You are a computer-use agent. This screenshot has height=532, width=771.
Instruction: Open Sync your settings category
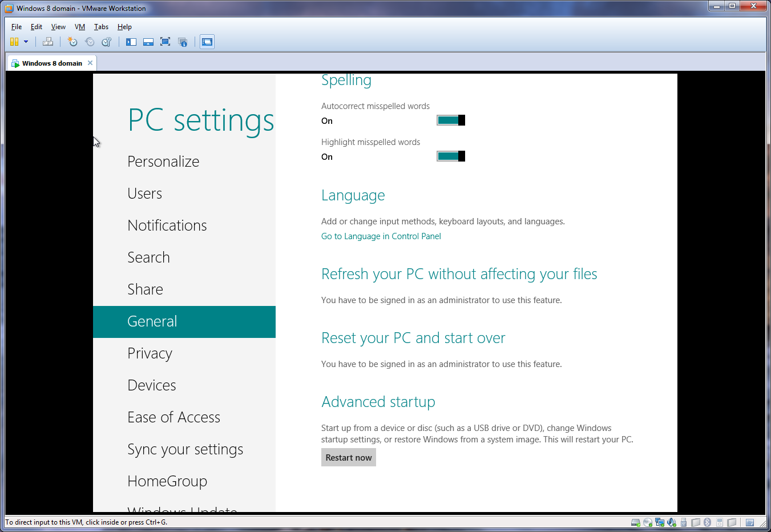185,449
